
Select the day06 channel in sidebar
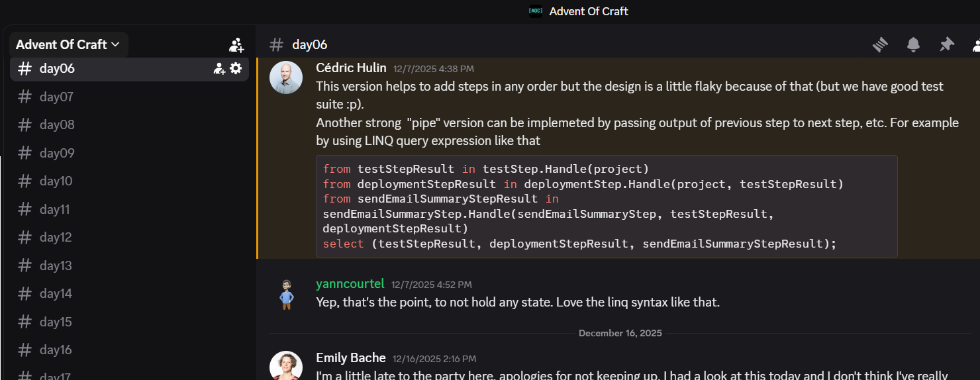tap(129, 68)
